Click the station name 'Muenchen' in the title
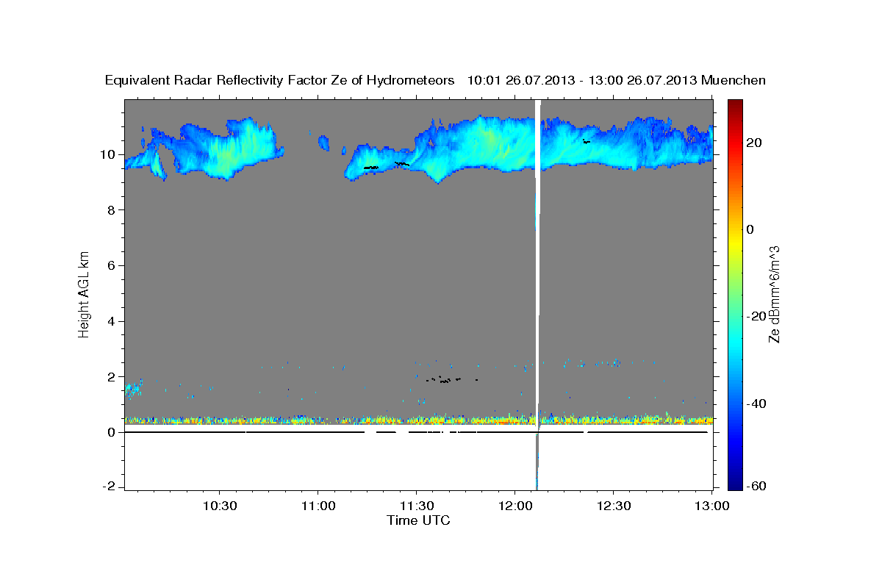This screenshot has height=588, width=882. 734,80
